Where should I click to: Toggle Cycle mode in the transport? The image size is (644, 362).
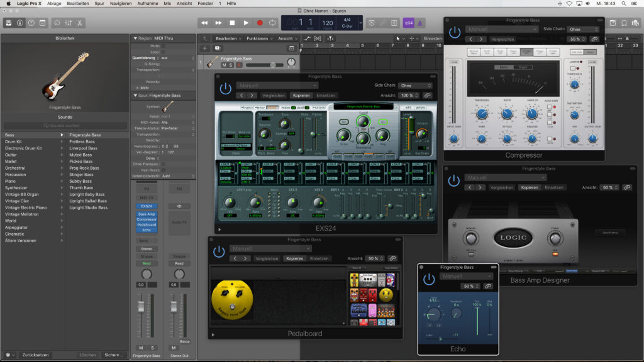point(272,23)
